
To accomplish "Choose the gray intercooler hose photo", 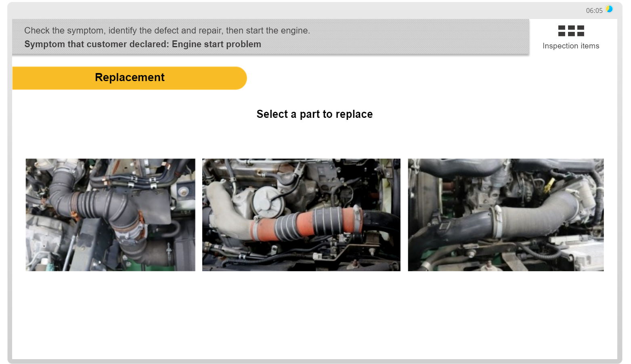I will tap(505, 215).
